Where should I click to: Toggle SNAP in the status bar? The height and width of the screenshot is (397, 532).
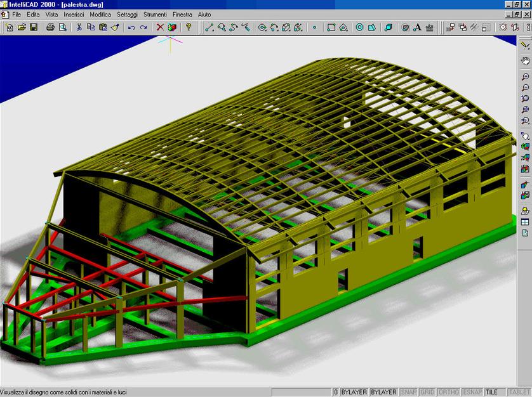point(408,392)
